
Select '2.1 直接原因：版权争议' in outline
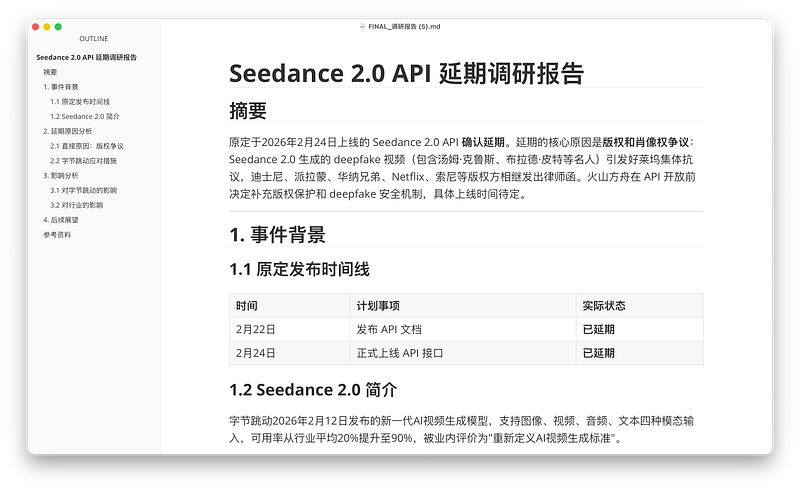tap(87, 146)
